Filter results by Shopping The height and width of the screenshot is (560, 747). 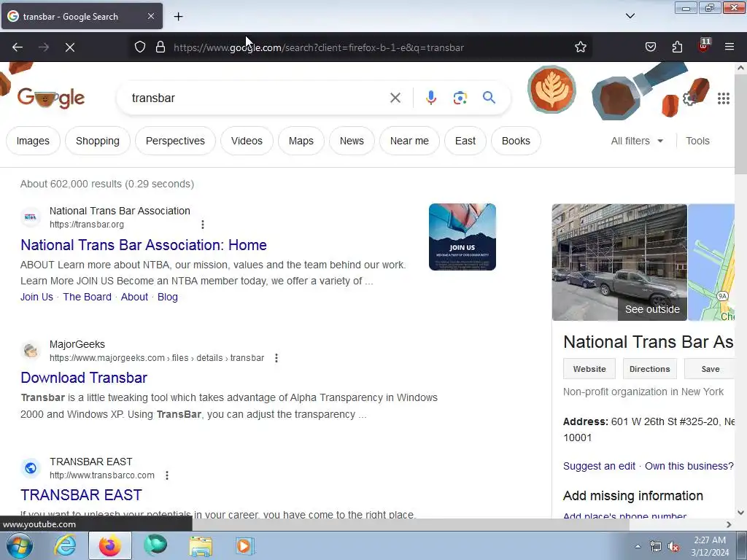click(98, 141)
